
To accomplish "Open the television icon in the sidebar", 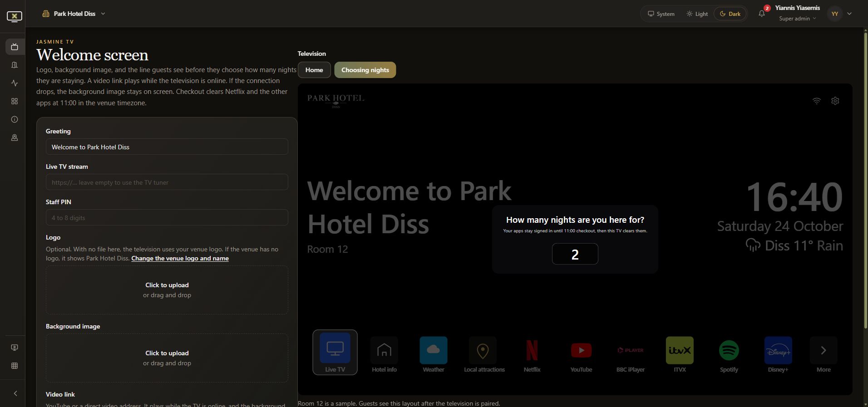I will tap(15, 47).
